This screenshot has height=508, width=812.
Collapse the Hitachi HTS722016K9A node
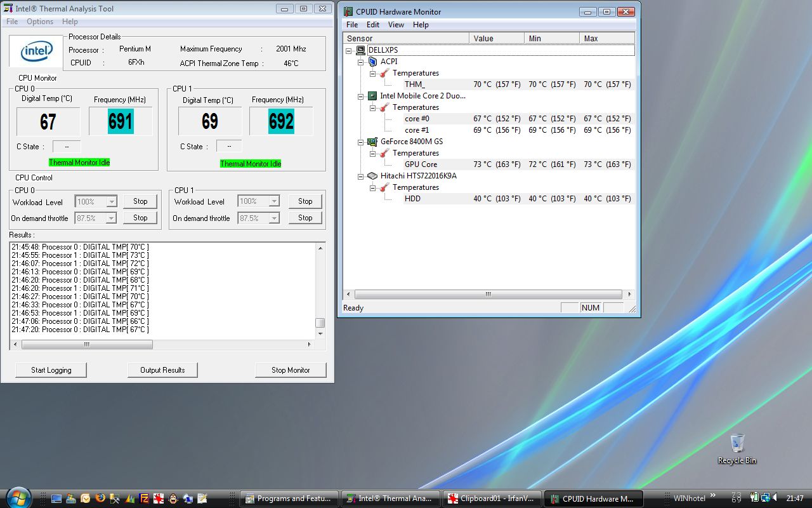point(362,176)
